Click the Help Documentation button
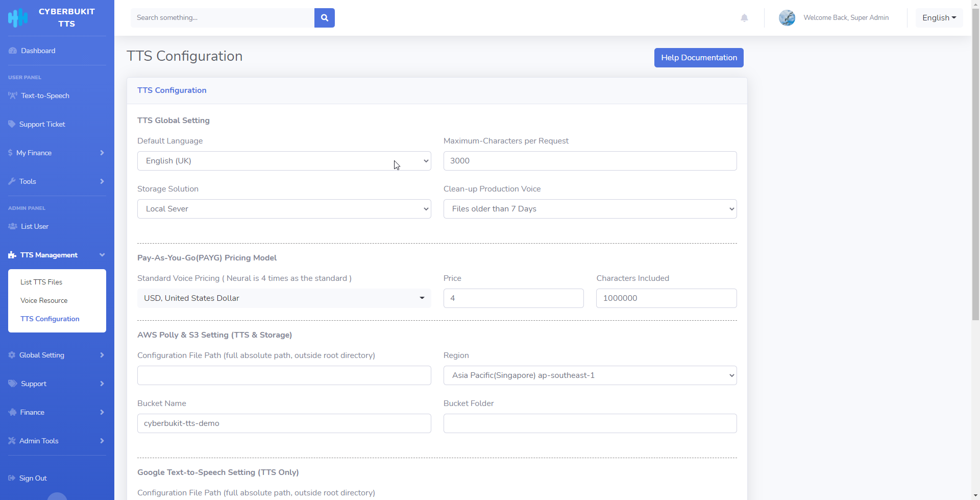Viewport: 980px width, 500px height. pyautogui.click(x=698, y=58)
